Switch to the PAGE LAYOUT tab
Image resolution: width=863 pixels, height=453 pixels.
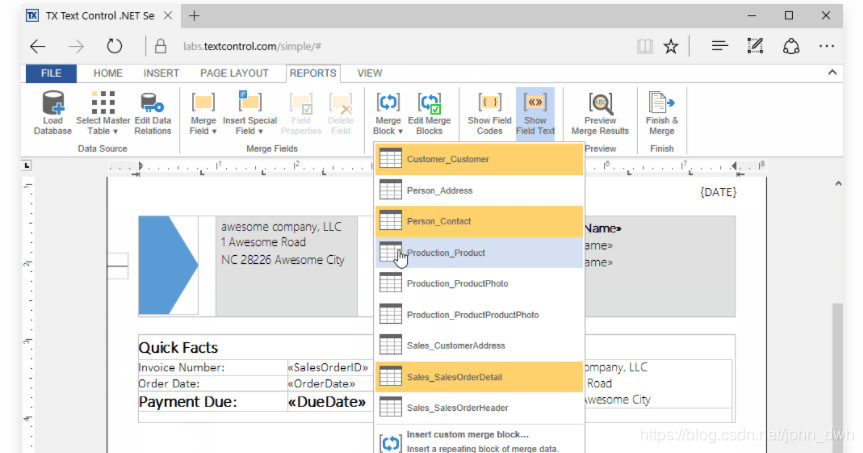[234, 73]
